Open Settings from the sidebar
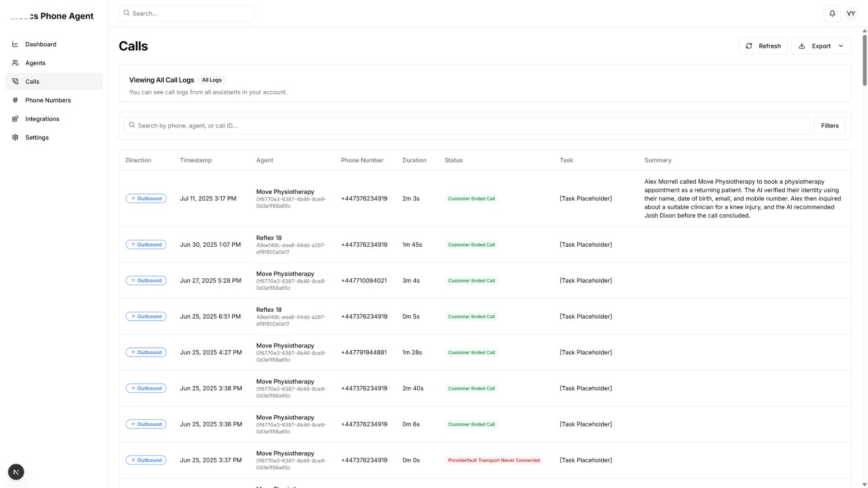This screenshot has width=868, height=488. [x=54, y=137]
